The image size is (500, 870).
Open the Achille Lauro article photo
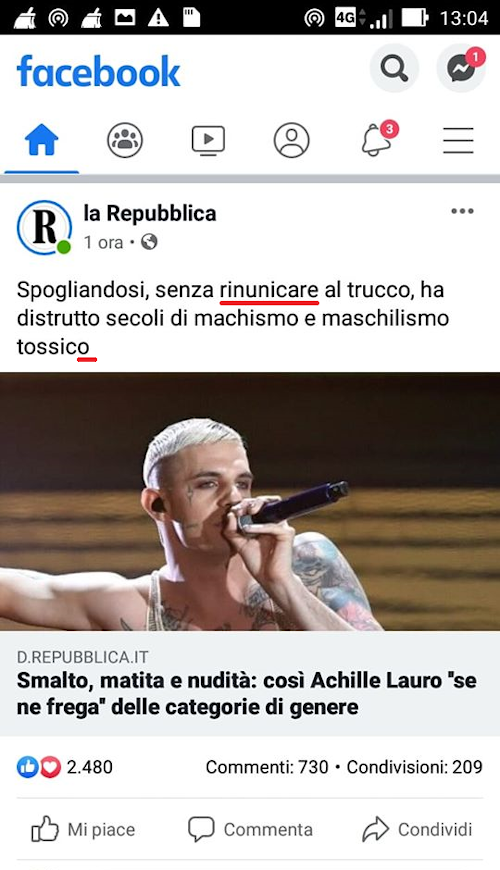250,502
